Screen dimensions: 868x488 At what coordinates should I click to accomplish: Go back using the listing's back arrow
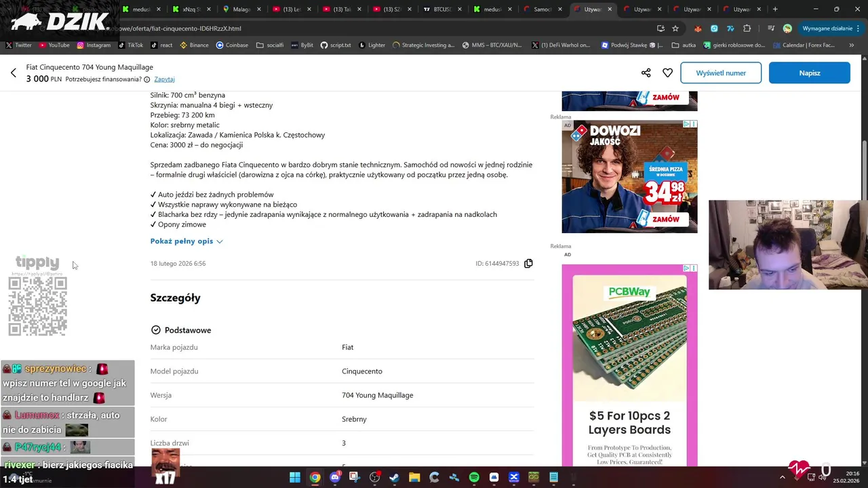(13, 73)
